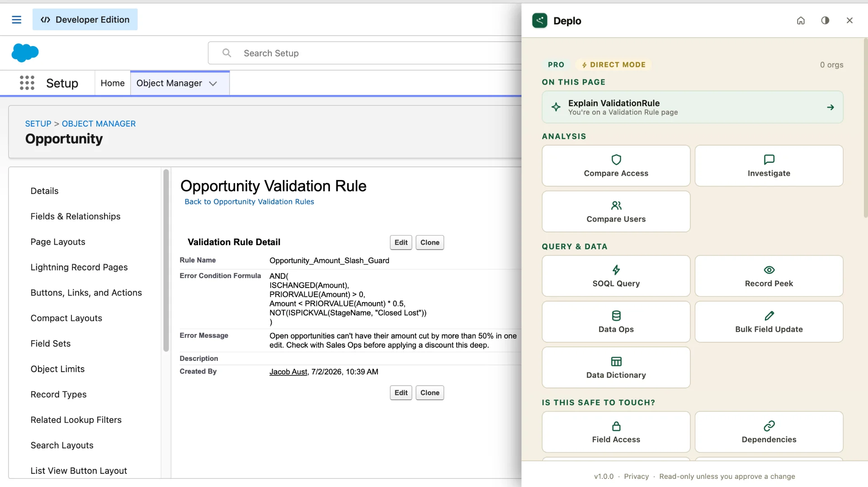This screenshot has width=868, height=487.
Task: Switch to the Home tab
Action: [x=113, y=83]
